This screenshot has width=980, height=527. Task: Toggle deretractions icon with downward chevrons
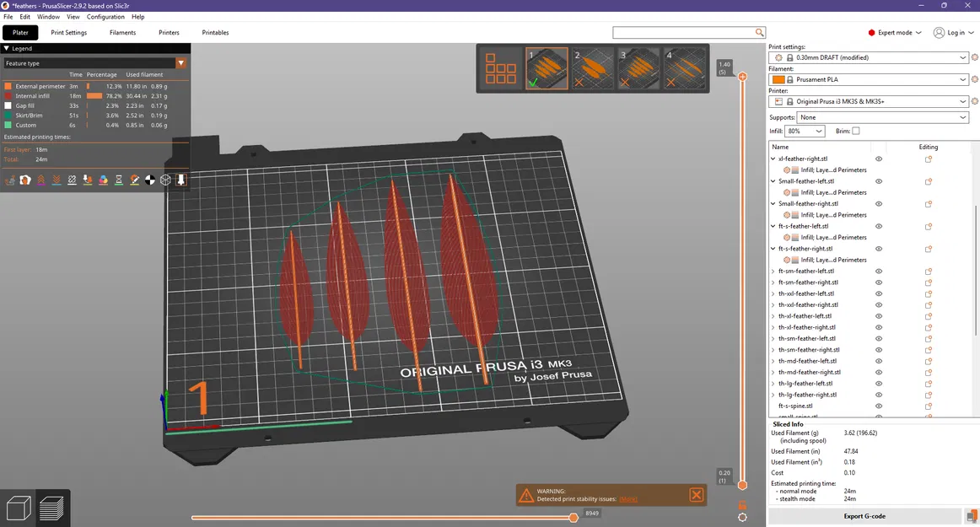pyautogui.click(x=57, y=180)
